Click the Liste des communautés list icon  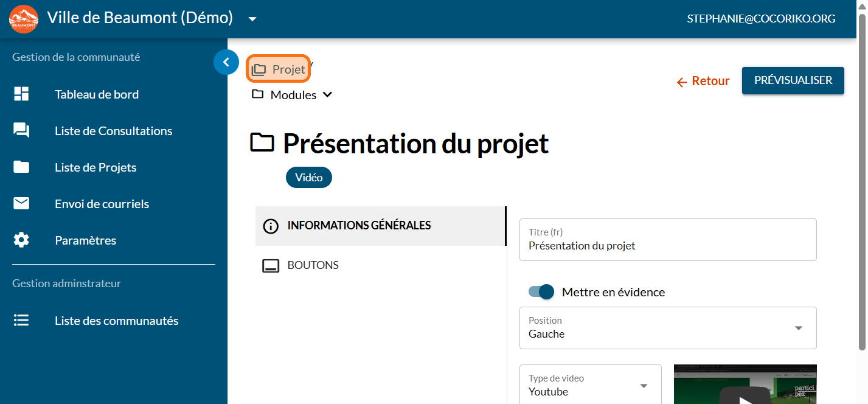21,321
